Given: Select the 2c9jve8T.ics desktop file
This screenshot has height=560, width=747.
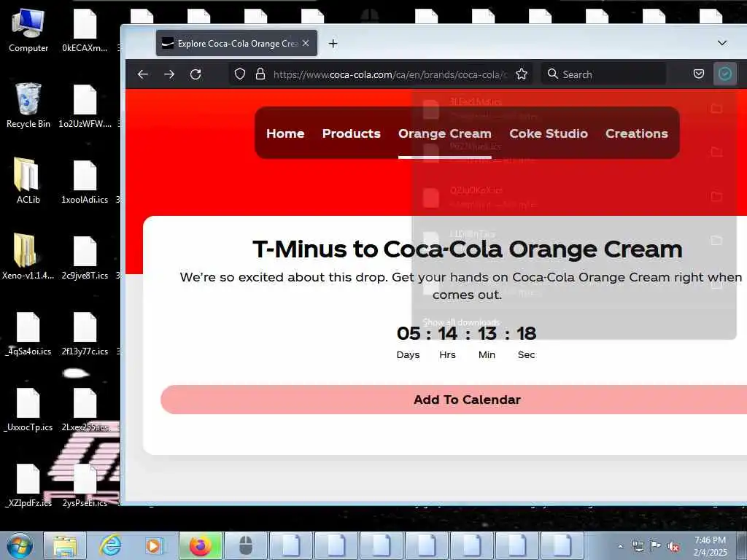Looking at the screenshot, I should [85, 258].
